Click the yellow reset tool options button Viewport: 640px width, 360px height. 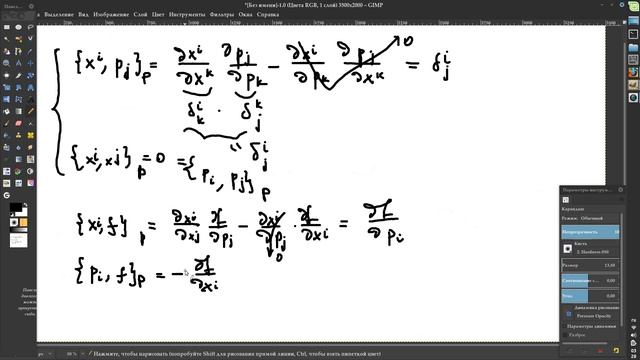(616, 351)
